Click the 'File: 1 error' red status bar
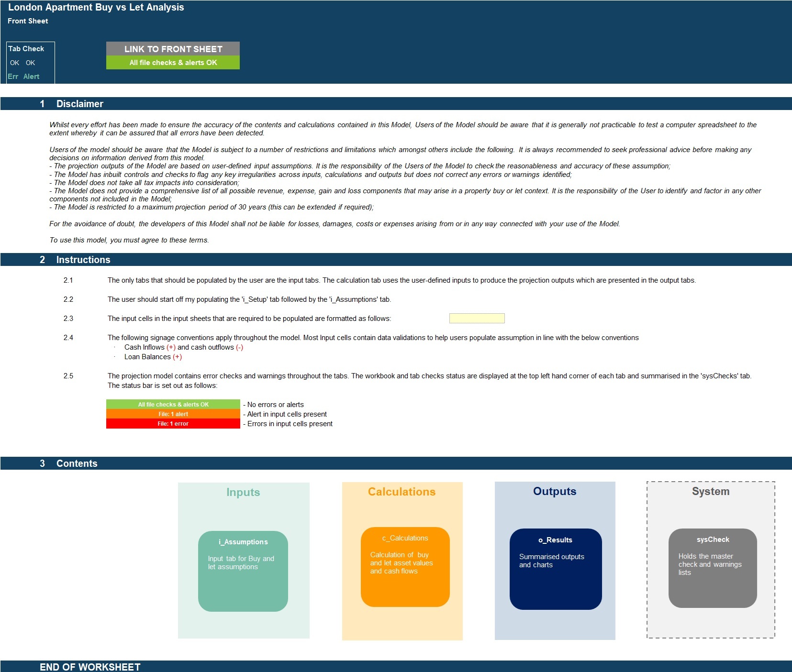Image resolution: width=792 pixels, height=672 pixels. 173,424
